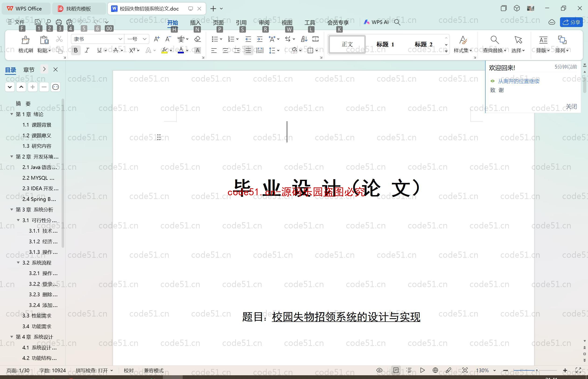Collapse 第2章 开发环境 tree node
Screen dimensions: 588x379
point(12,157)
